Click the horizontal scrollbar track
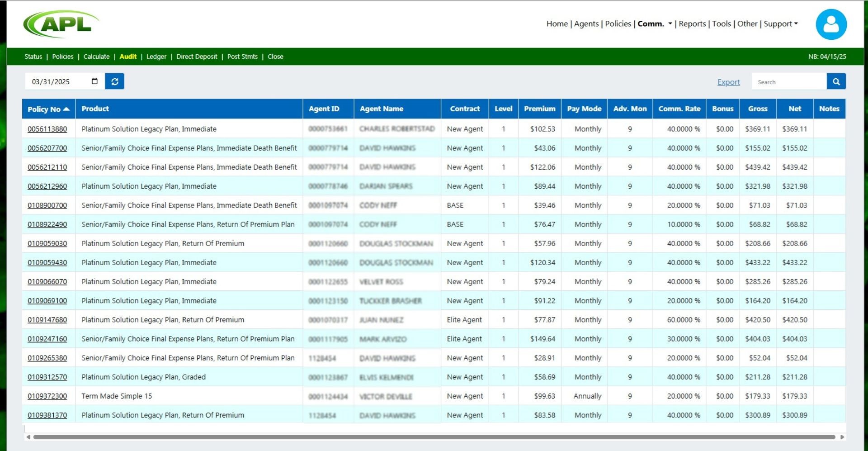Image resolution: width=868 pixels, height=451 pixels. pyautogui.click(x=434, y=437)
